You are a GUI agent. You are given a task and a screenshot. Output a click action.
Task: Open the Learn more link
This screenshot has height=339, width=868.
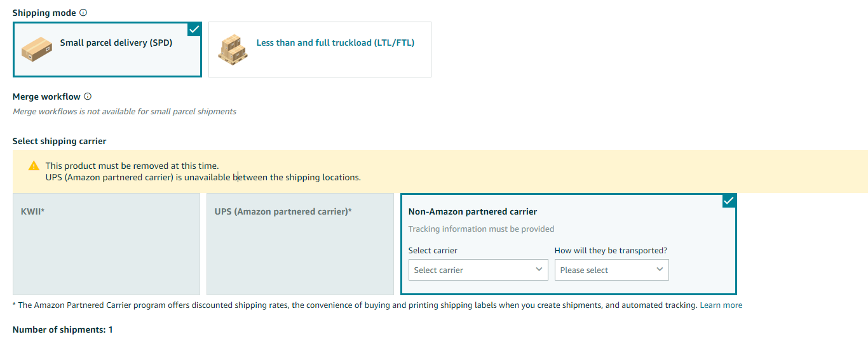[x=721, y=305]
